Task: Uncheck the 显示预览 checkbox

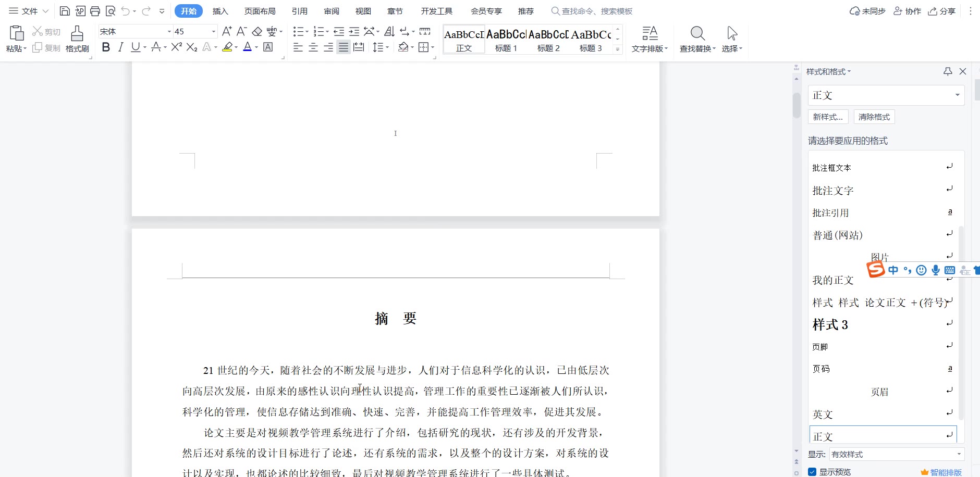Action: point(812,472)
